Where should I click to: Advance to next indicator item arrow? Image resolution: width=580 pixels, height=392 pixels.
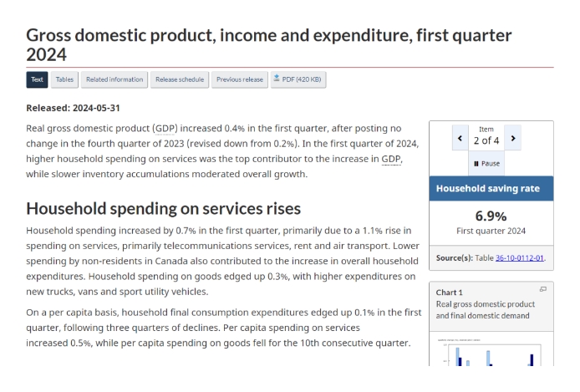click(512, 139)
